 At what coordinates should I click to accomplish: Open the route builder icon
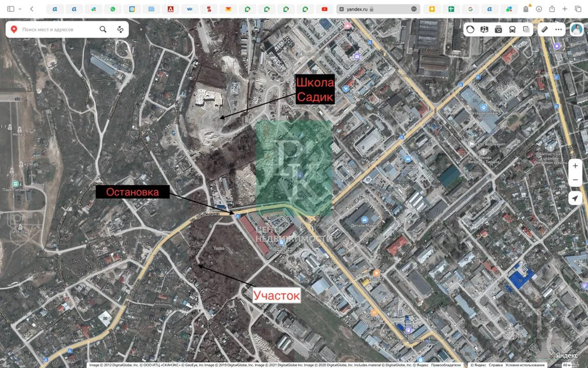(x=121, y=29)
